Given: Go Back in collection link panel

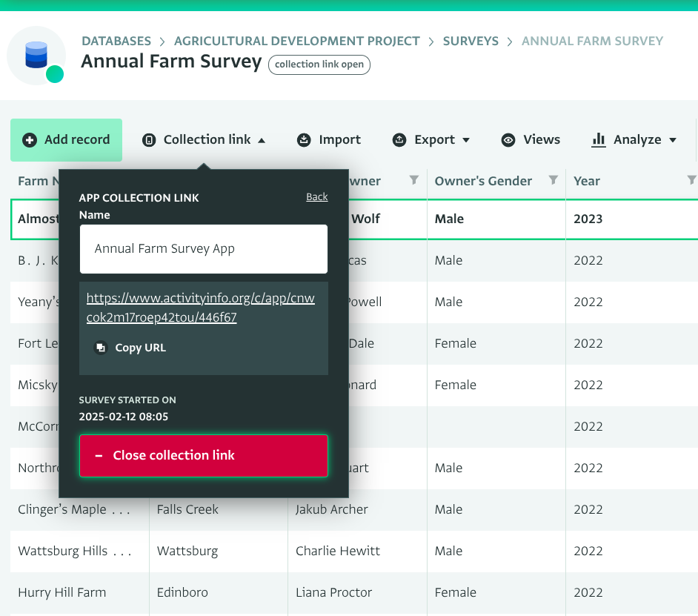Looking at the screenshot, I should (x=317, y=197).
